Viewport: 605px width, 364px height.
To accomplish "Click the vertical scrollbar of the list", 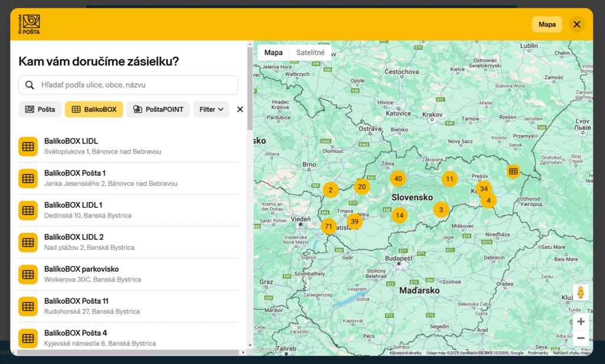I will click(x=250, y=89).
